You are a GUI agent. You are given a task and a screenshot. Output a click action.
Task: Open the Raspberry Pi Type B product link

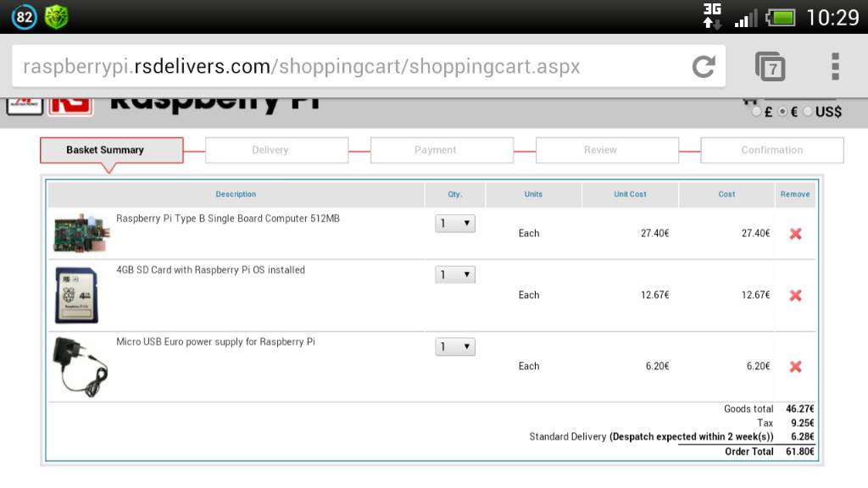(228, 219)
